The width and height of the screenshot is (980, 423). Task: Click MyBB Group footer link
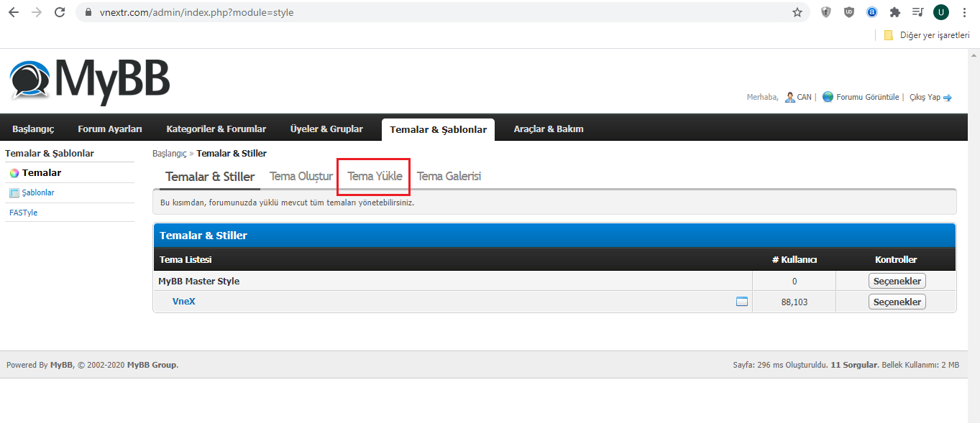click(152, 365)
